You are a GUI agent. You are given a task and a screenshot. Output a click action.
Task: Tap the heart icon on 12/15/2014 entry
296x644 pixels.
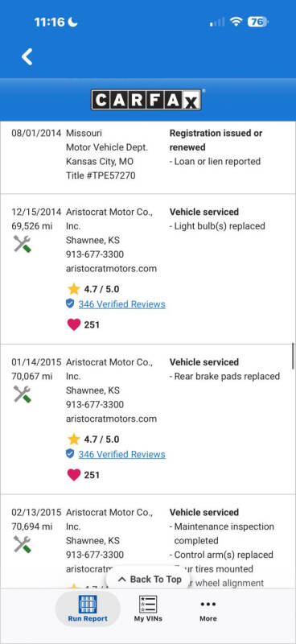[x=74, y=325]
